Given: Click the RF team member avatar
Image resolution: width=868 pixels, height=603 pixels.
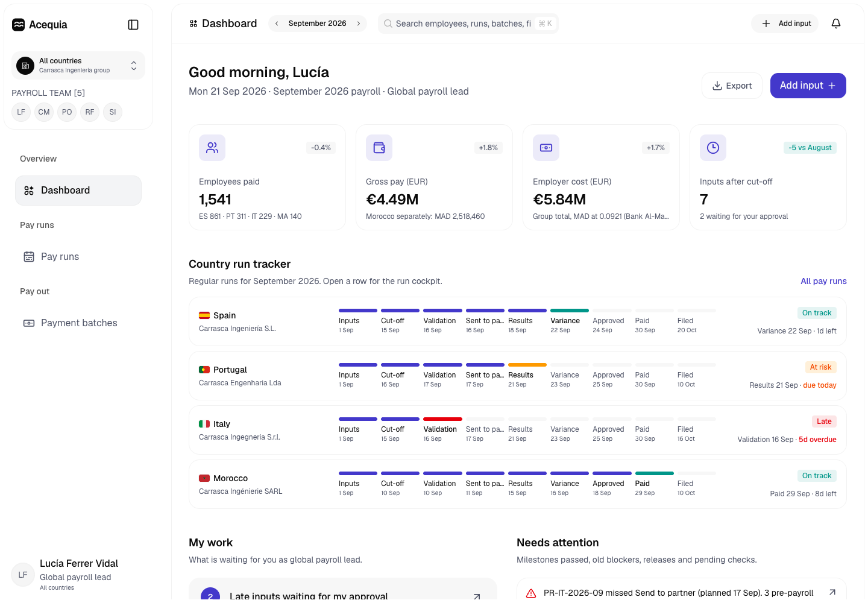Looking at the screenshot, I should 90,112.
